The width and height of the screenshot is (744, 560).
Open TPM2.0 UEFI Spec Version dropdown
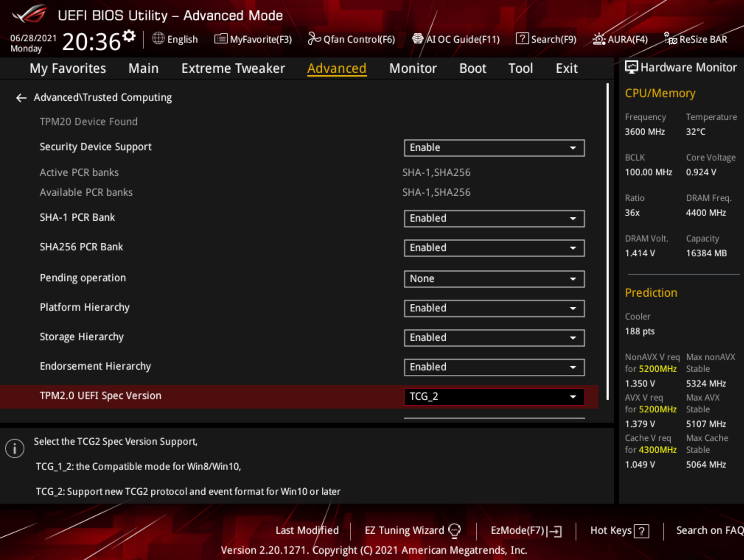tap(494, 397)
